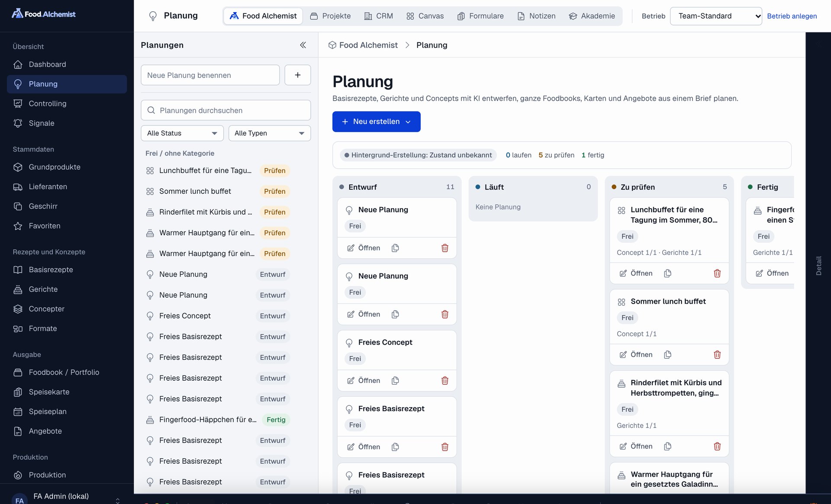
Task: Expand the Neu erstellen dropdown button
Action: [x=376, y=122]
